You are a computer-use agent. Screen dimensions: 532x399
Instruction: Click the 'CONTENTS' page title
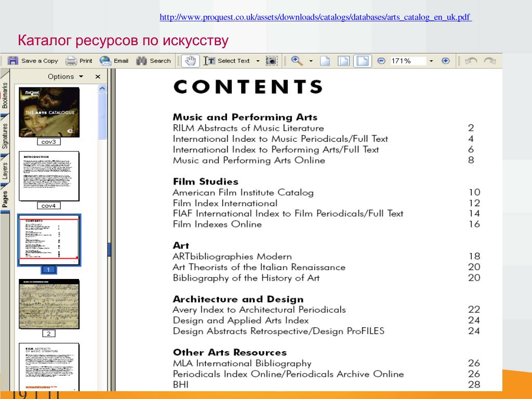pos(248,87)
